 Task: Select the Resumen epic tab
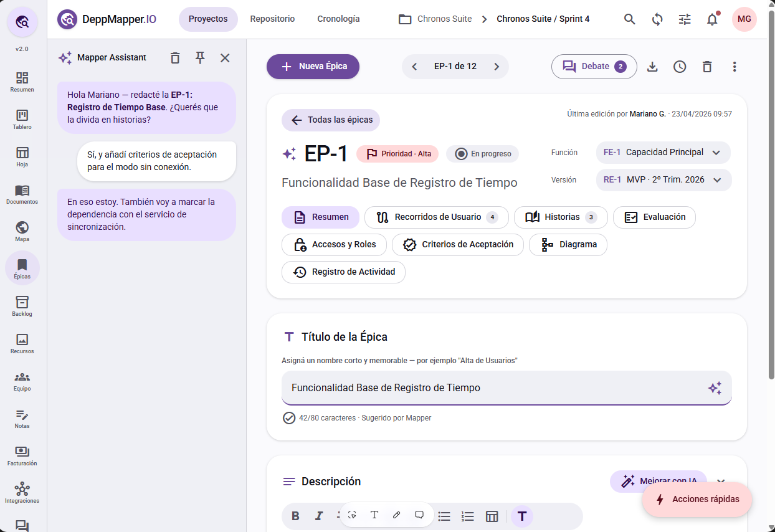pyautogui.click(x=320, y=217)
